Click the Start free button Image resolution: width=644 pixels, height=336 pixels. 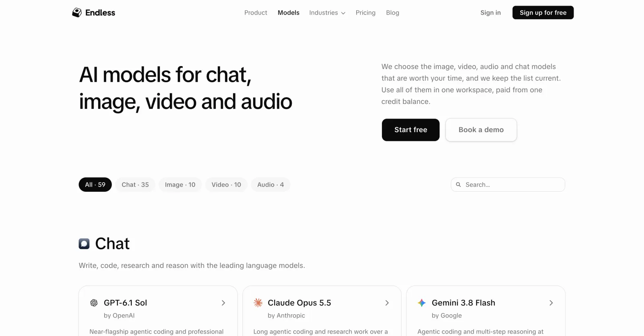pos(411,130)
